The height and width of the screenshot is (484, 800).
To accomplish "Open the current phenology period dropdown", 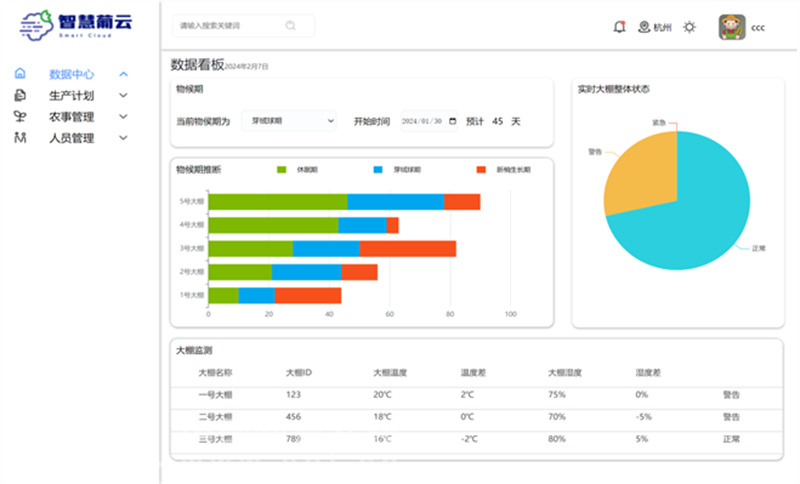I will pos(288,121).
